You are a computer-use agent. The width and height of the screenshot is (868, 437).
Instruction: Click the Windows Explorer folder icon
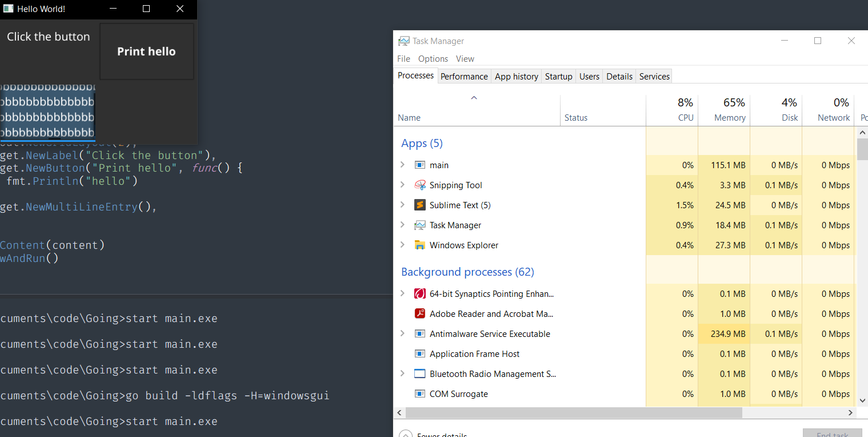420,245
